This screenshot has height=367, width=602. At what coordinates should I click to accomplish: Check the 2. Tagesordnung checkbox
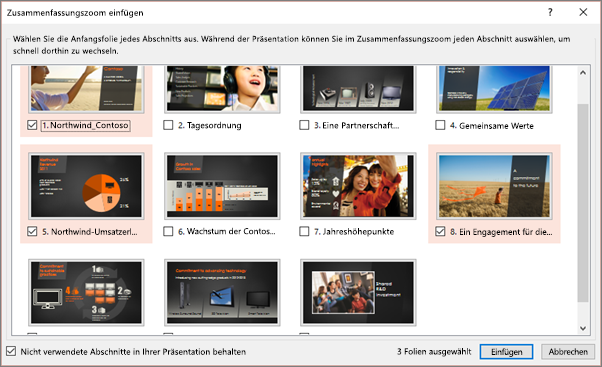pos(168,125)
